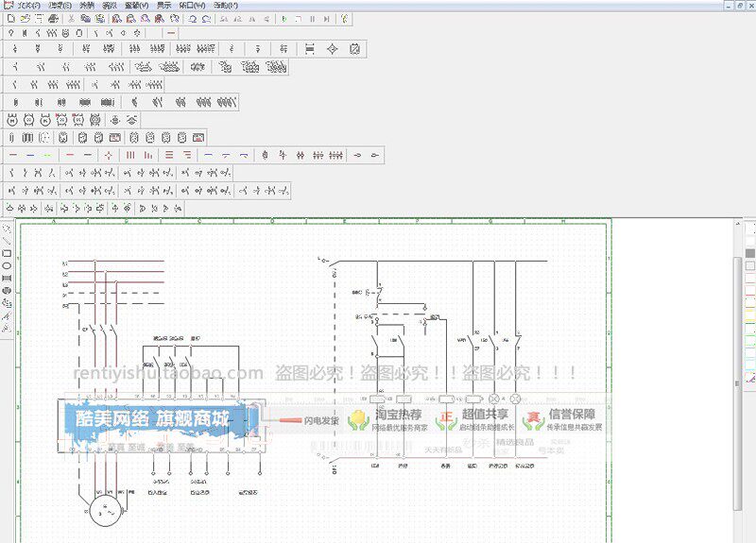The width and height of the screenshot is (756, 543).
Task: Click the help question mark icon
Action: 343,19
